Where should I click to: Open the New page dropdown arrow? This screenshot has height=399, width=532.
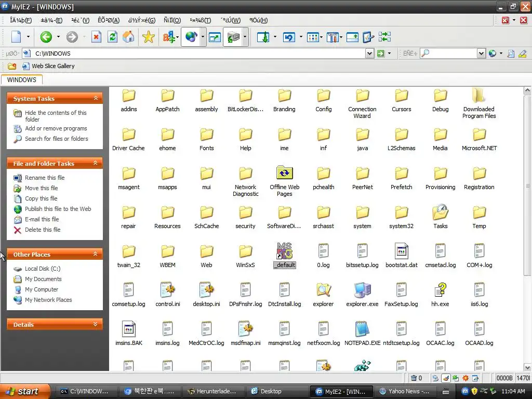[x=28, y=37]
